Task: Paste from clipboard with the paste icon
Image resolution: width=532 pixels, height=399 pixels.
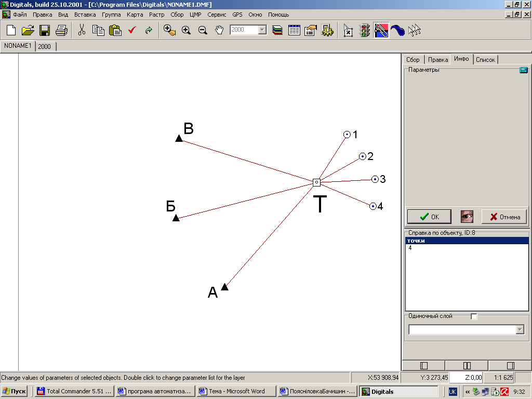Action: [x=115, y=30]
